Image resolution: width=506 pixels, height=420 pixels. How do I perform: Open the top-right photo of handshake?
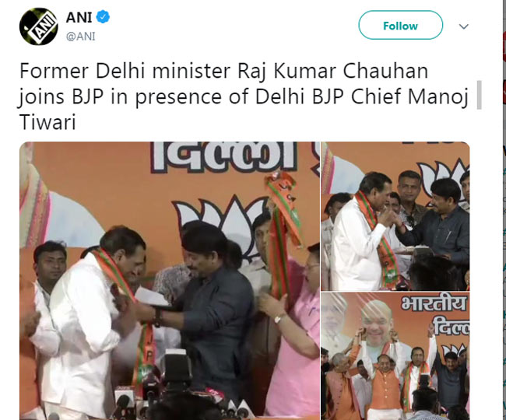[x=395, y=216]
